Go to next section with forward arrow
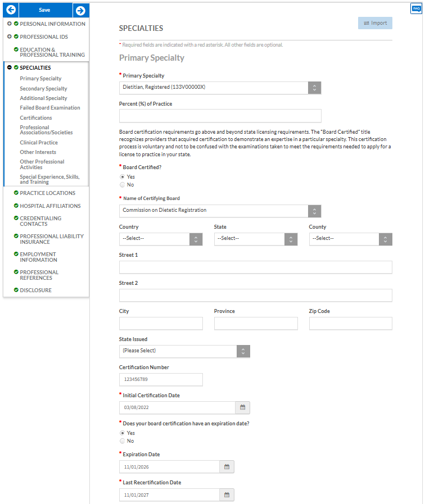The height and width of the screenshot is (504, 425). pyautogui.click(x=81, y=11)
